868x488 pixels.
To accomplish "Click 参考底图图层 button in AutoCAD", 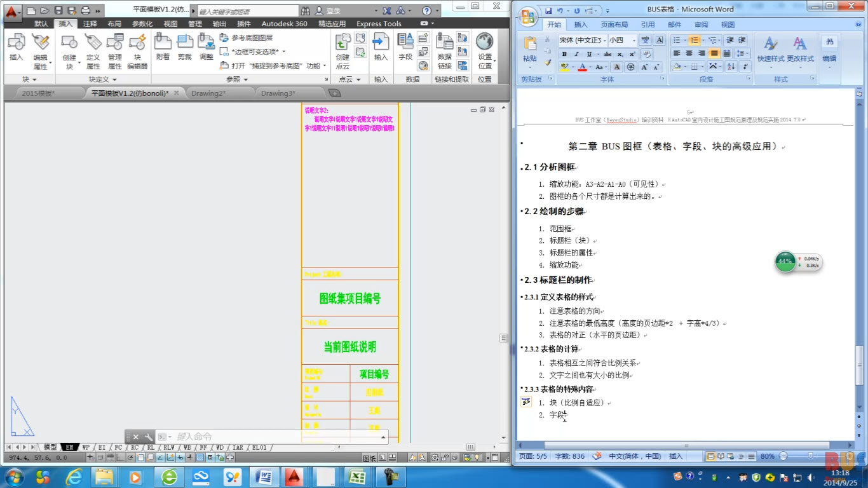I will 247,37.
